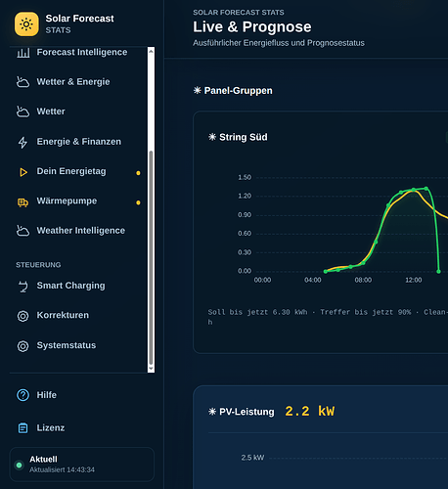Click the green Aktuell status dot

tap(19, 465)
